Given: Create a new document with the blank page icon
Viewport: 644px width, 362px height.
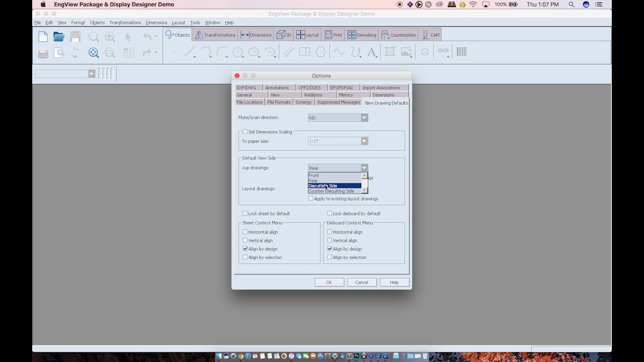Looking at the screenshot, I should (x=43, y=36).
